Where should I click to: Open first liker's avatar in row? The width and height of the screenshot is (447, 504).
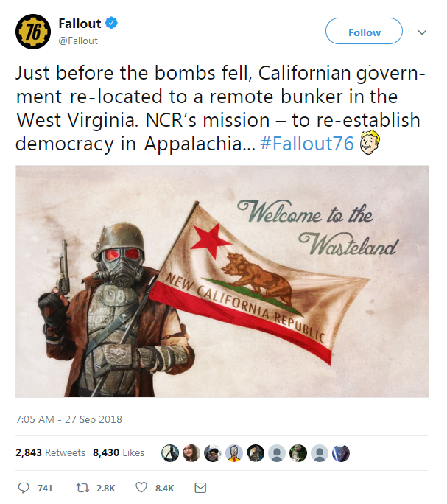click(x=170, y=453)
